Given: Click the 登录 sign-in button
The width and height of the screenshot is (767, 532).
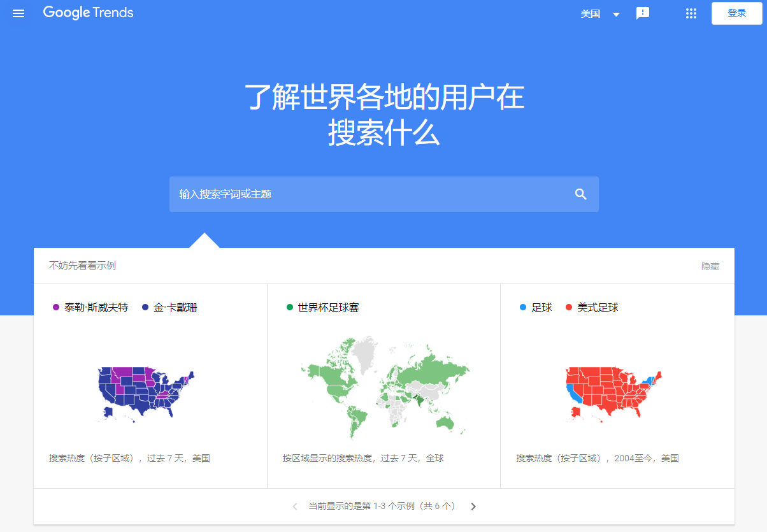Looking at the screenshot, I should [x=736, y=13].
